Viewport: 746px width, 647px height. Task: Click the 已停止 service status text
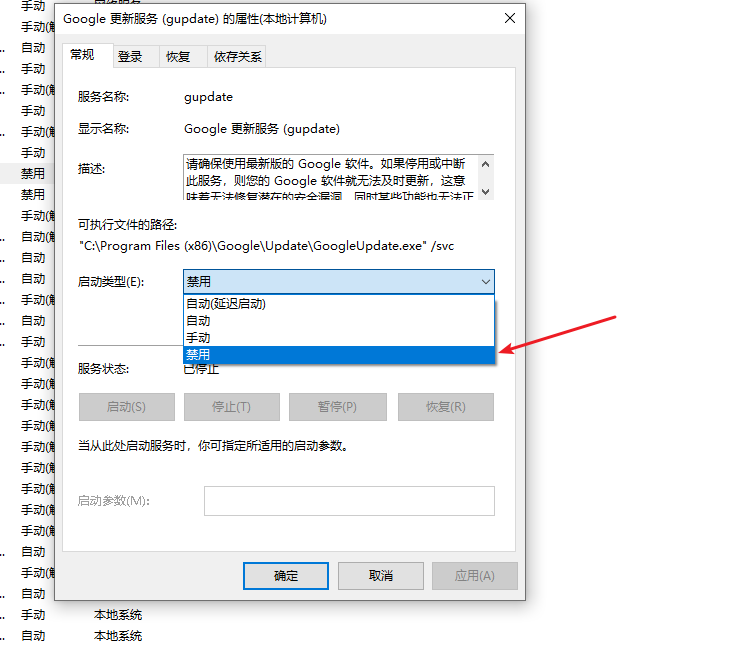click(x=201, y=369)
